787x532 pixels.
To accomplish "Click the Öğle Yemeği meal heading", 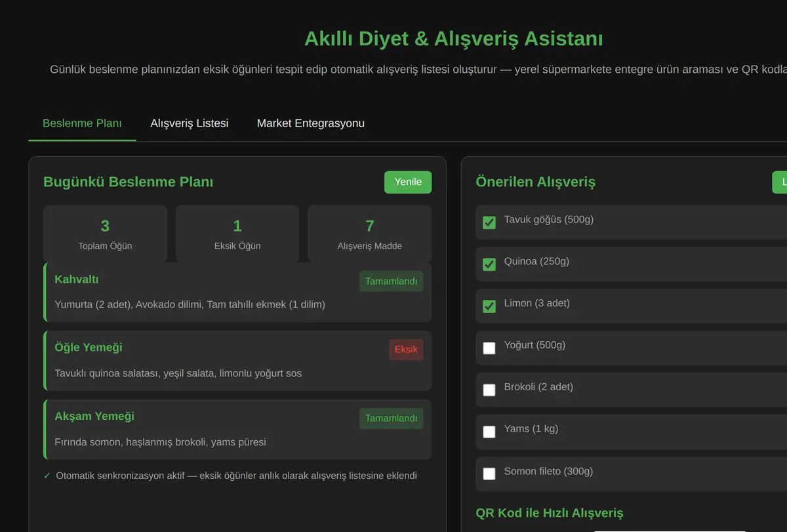I will coord(89,348).
